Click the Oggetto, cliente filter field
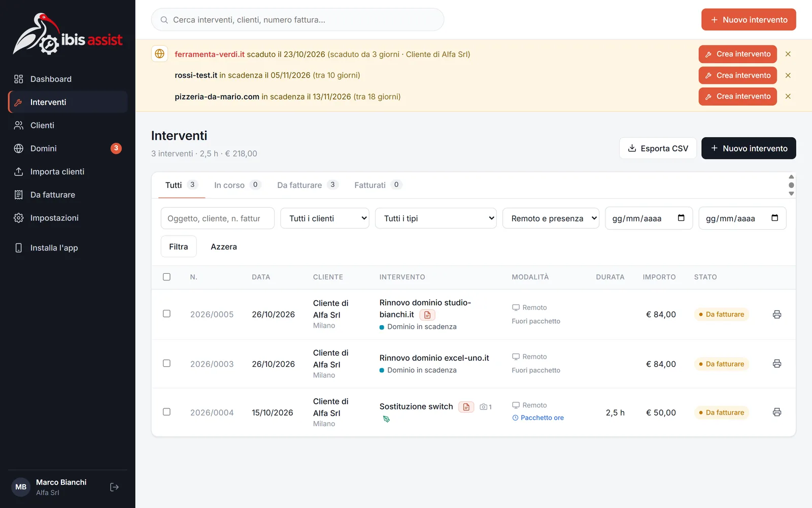Viewport: 812px width, 508px height. pos(218,218)
